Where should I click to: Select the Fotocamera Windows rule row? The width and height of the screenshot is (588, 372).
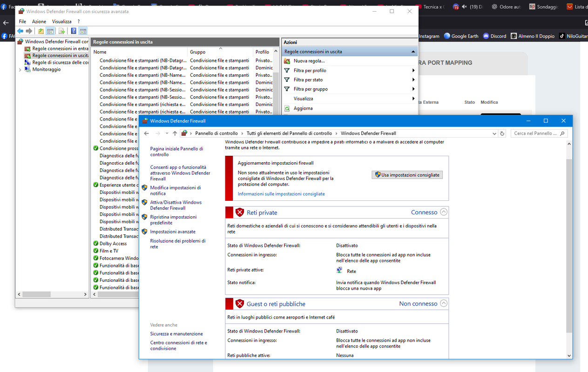pos(116,258)
